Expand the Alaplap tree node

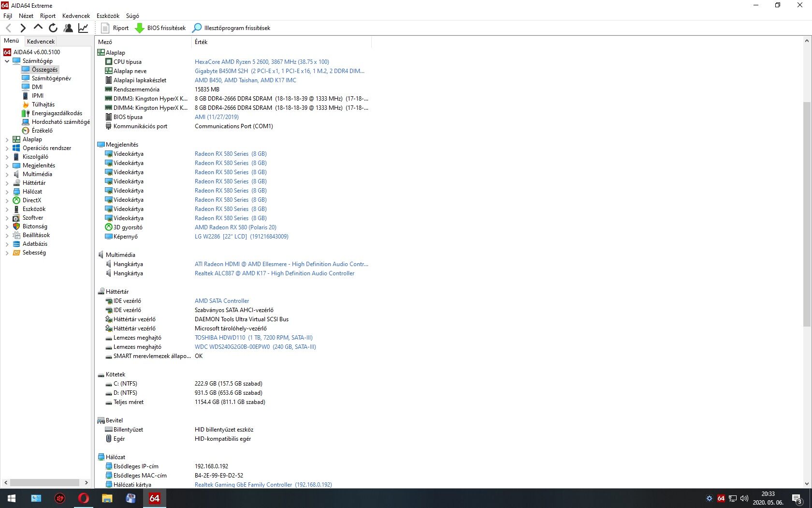pos(7,139)
